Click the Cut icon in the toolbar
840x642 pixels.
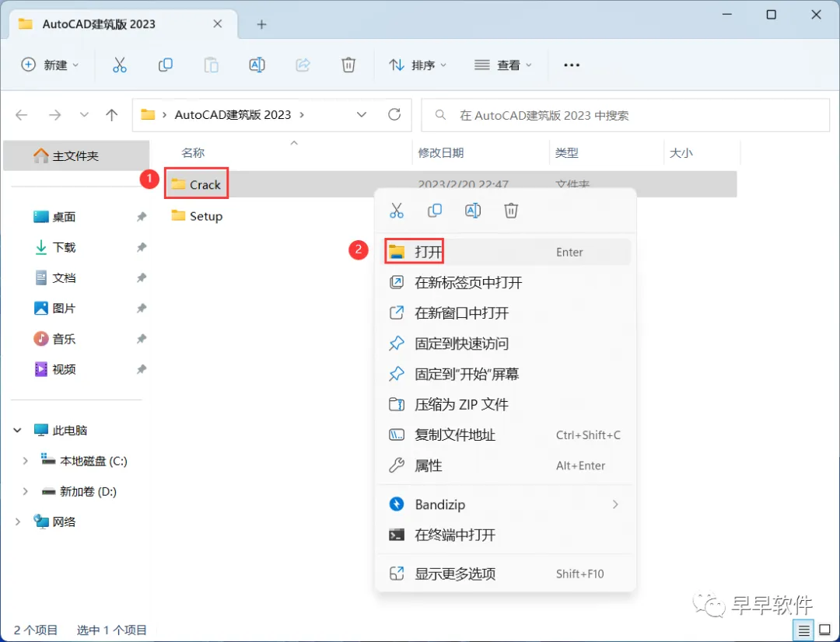click(x=120, y=65)
